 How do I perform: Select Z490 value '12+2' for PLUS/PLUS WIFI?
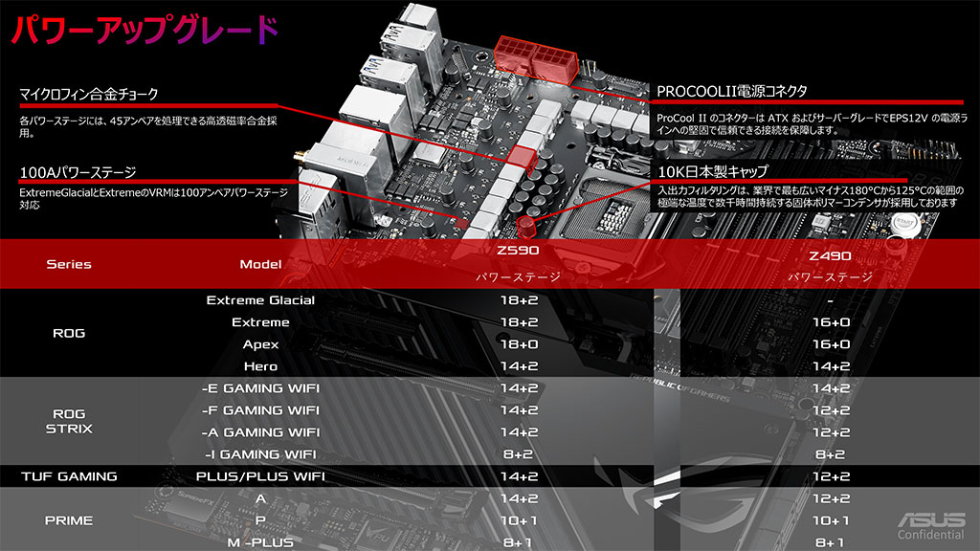(x=831, y=476)
